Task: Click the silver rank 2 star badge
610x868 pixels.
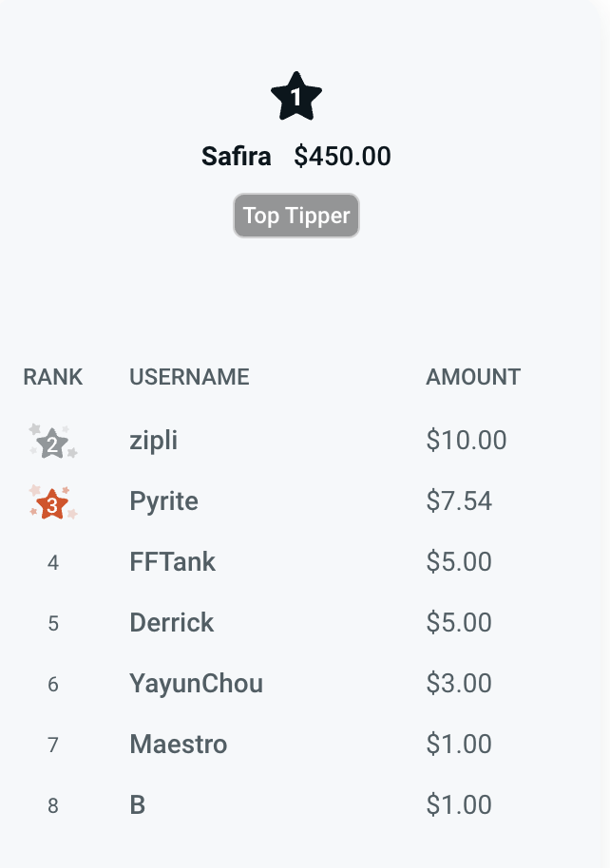Action: pos(53,443)
